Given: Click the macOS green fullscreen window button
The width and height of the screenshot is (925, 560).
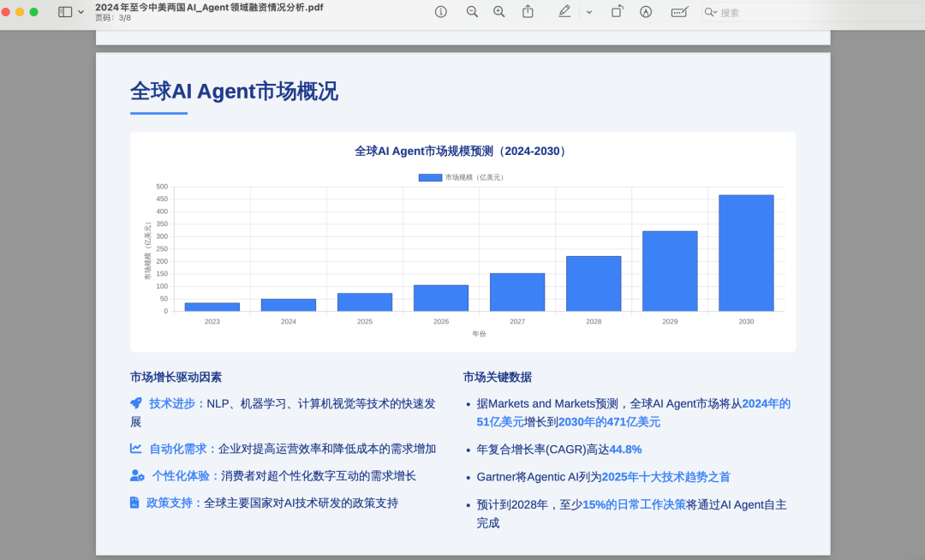Looking at the screenshot, I should tap(33, 12).
